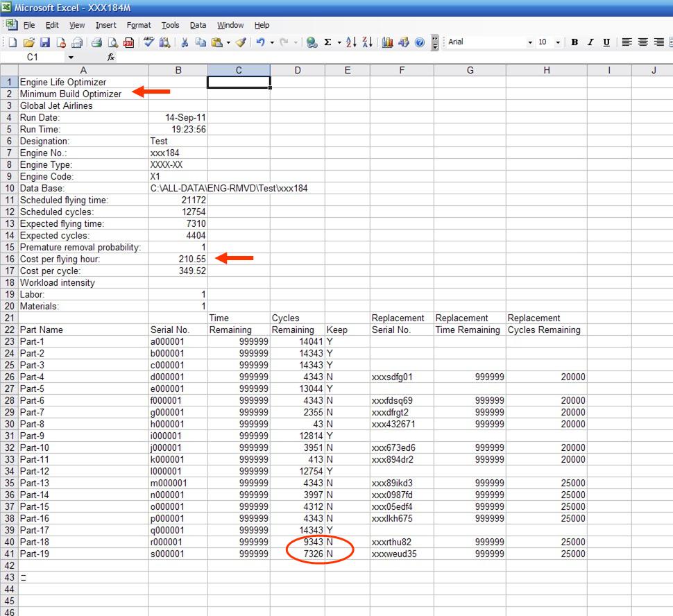Toggle Bold formatting
The width and height of the screenshot is (673, 616).
pyautogui.click(x=574, y=42)
